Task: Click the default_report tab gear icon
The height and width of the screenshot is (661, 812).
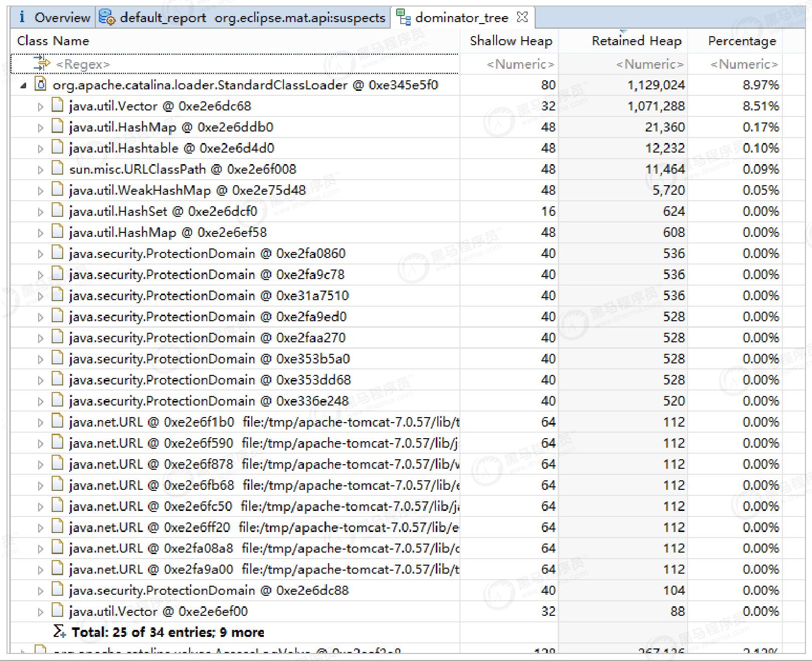Action: [106, 18]
